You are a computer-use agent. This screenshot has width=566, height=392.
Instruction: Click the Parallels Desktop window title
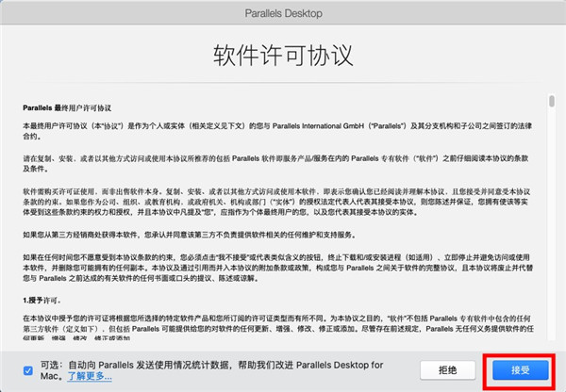(x=283, y=13)
